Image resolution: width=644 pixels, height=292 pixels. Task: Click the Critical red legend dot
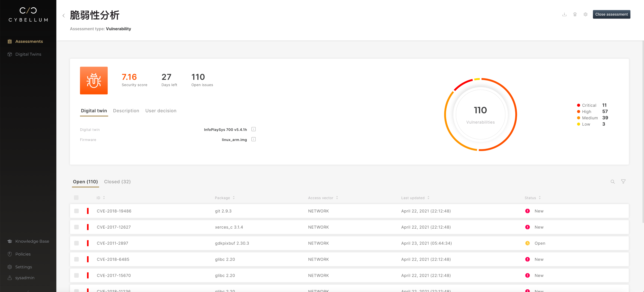578,105
